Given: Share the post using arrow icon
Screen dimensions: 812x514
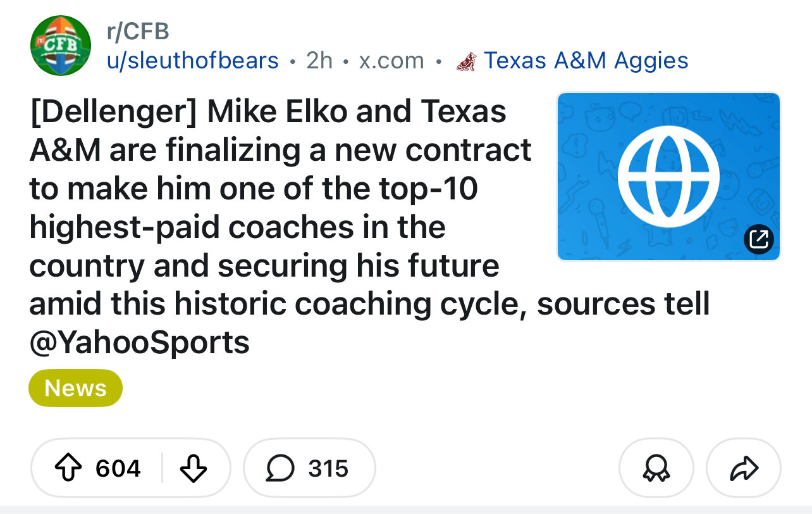Looking at the screenshot, I should 744,468.
